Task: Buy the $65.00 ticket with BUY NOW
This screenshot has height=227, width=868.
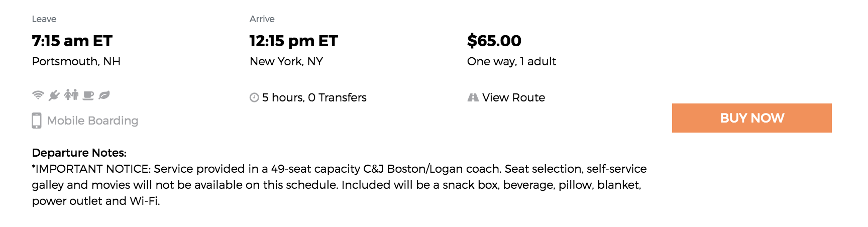Action: (x=751, y=118)
